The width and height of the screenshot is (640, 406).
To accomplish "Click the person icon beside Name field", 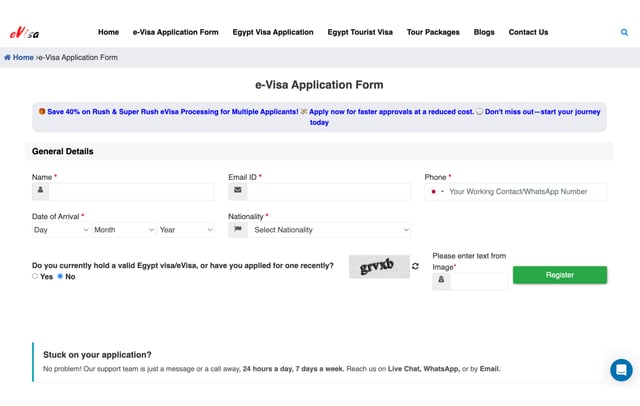I will [40, 191].
